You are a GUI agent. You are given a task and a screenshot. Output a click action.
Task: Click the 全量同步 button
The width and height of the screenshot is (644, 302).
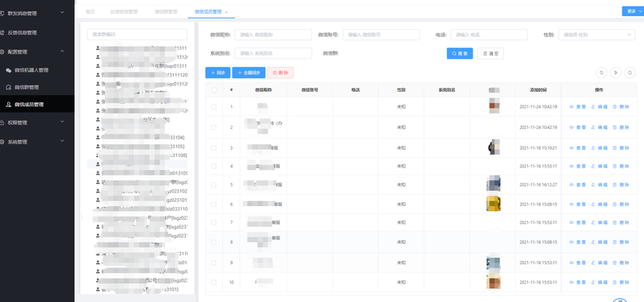coord(249,72)
